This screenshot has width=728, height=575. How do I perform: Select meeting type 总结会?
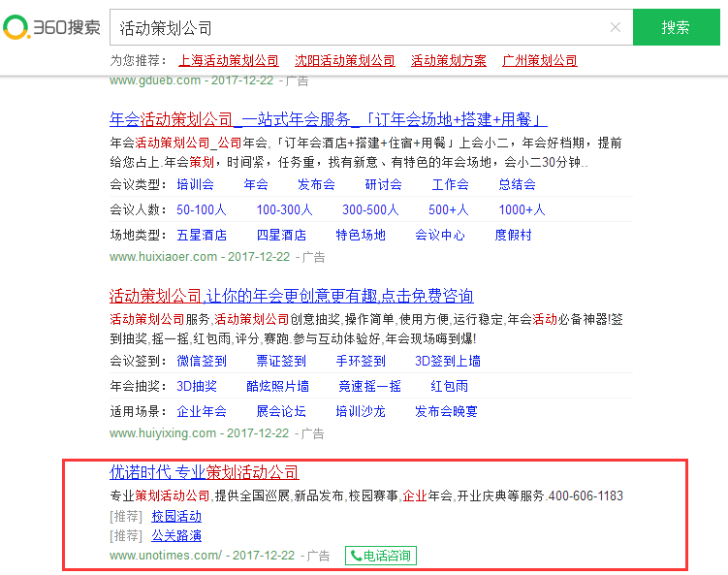[517, 184]
